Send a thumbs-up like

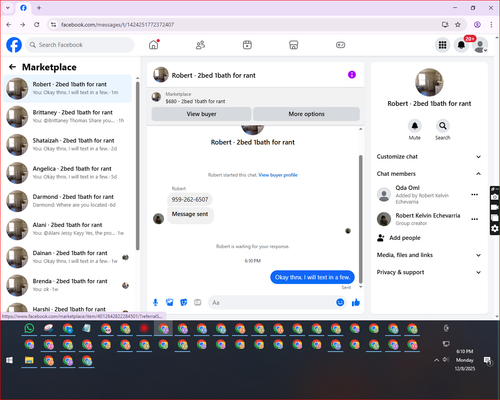coord(356,302)
